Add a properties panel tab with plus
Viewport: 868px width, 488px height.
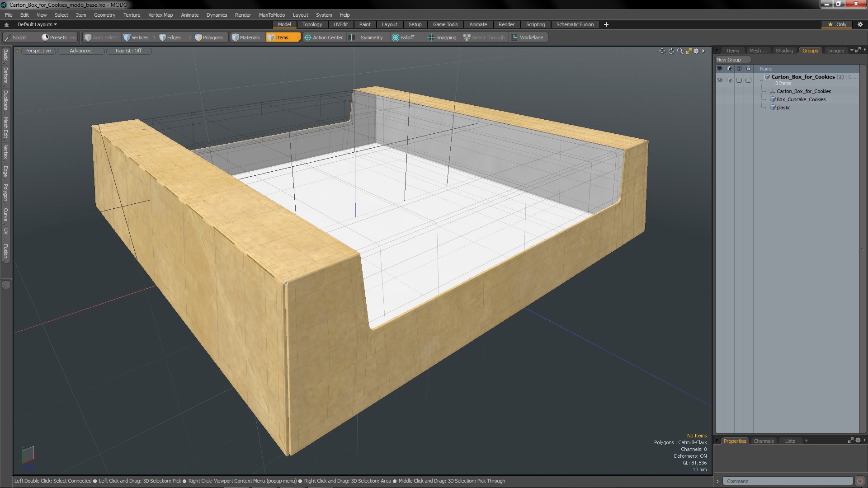pos(806,441)
